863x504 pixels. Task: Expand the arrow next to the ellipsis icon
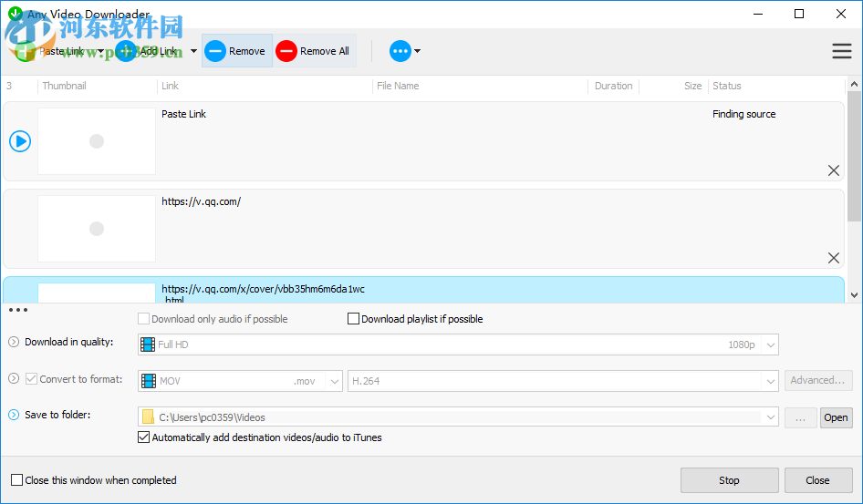417,51
